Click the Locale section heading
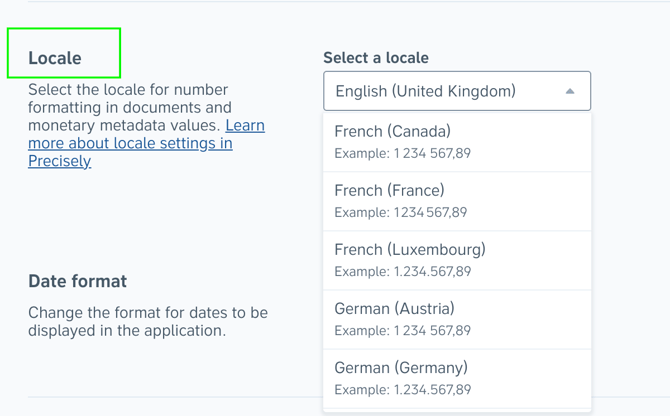Viewport: 670px width, 416px height. (55, 58)
